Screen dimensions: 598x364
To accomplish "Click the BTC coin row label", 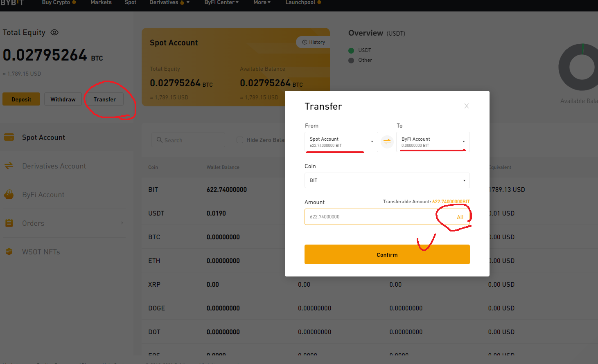I will [x=154, y=237].
